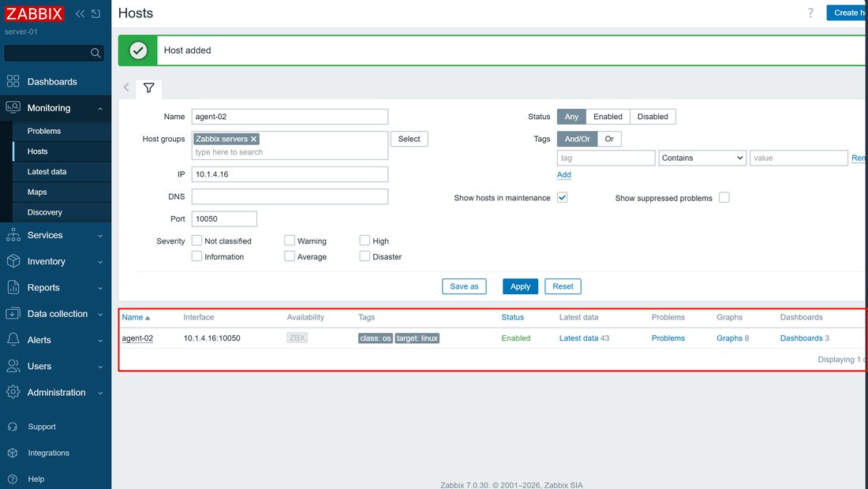
Task: Open Dashboards link for agent-02
Action: (x=801, y=338)
